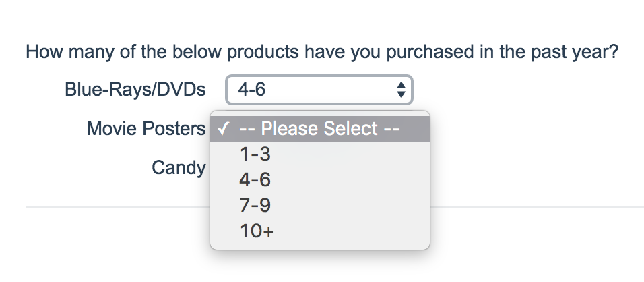This screenshot has width=644, height=282.
Task: Select the 7-9 option
Action: click(255, 205)
